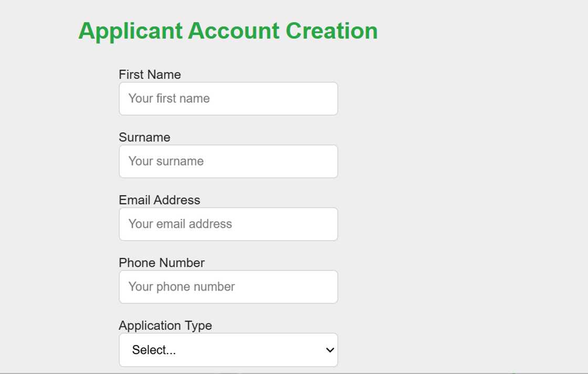
Task: Click the First Name input field
Action: [228, 98]
